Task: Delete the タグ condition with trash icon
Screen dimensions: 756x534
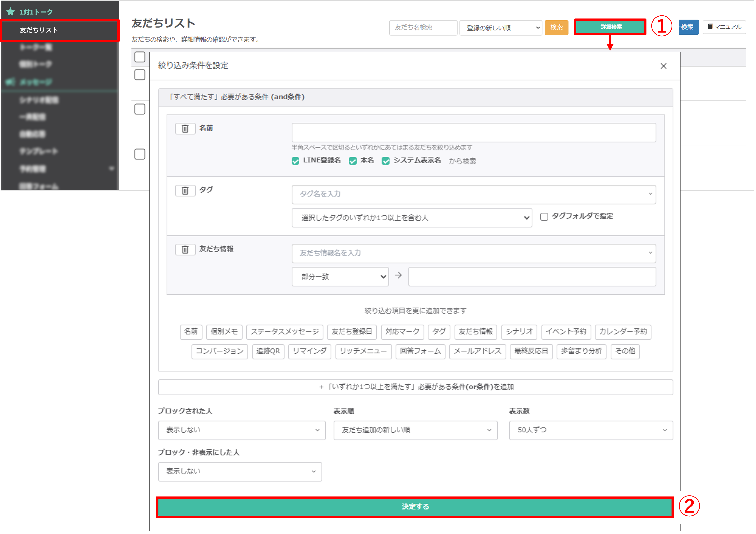Action: pyautogui.click(x=185, y=190)
